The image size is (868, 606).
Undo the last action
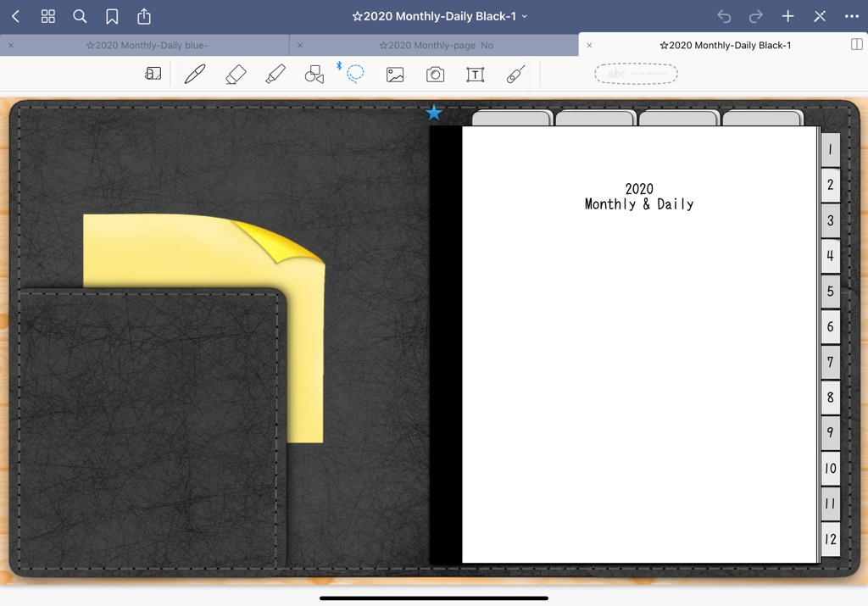(x=724, y=17)
